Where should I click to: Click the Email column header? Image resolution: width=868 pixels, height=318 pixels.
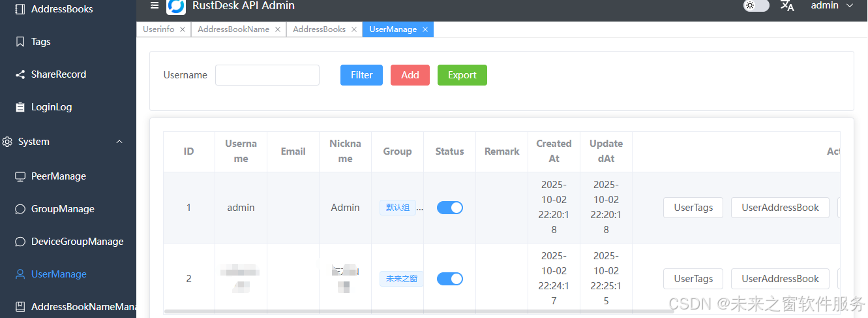293,151
